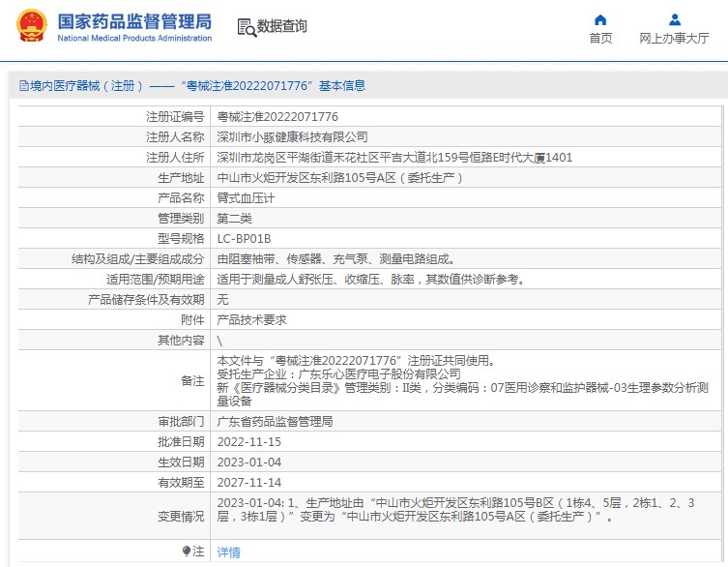The image size is (728, 567).
Task: Click the 变更情况 label
Action: 181,517
